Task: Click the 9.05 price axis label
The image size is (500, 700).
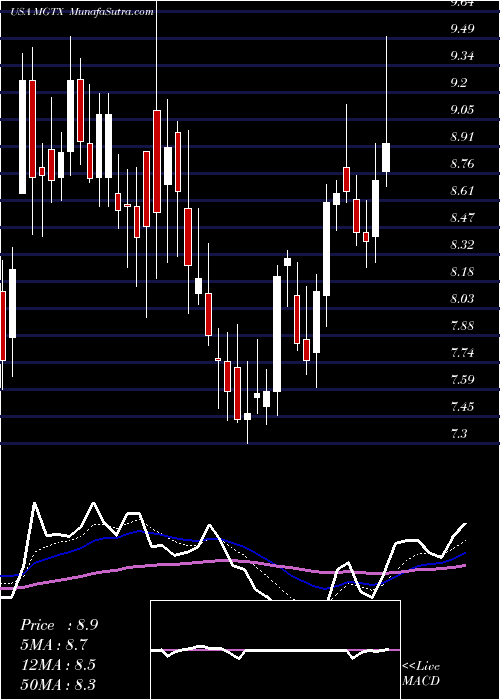Action: coord(462,110)
